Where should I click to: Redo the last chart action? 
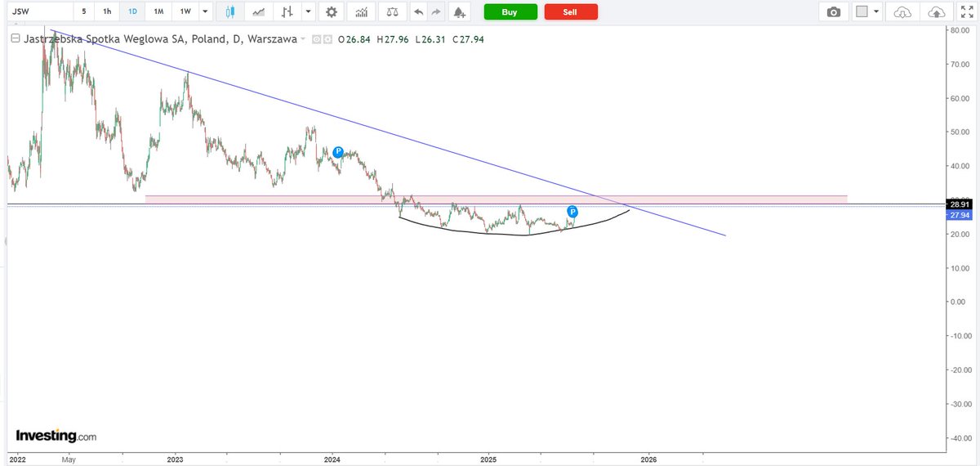tap(436, 12)
